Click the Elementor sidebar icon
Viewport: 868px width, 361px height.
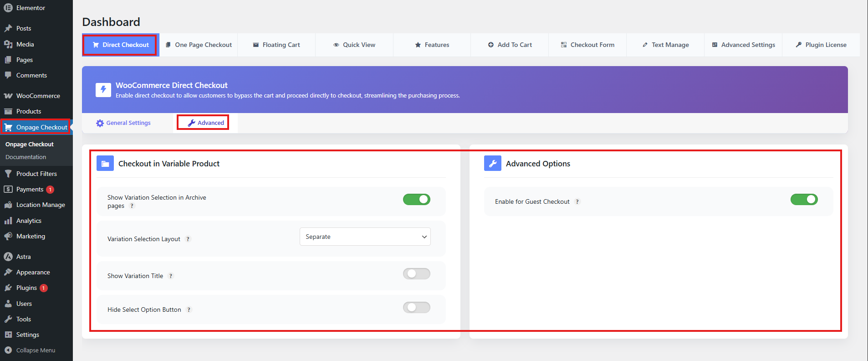[8, 8]
